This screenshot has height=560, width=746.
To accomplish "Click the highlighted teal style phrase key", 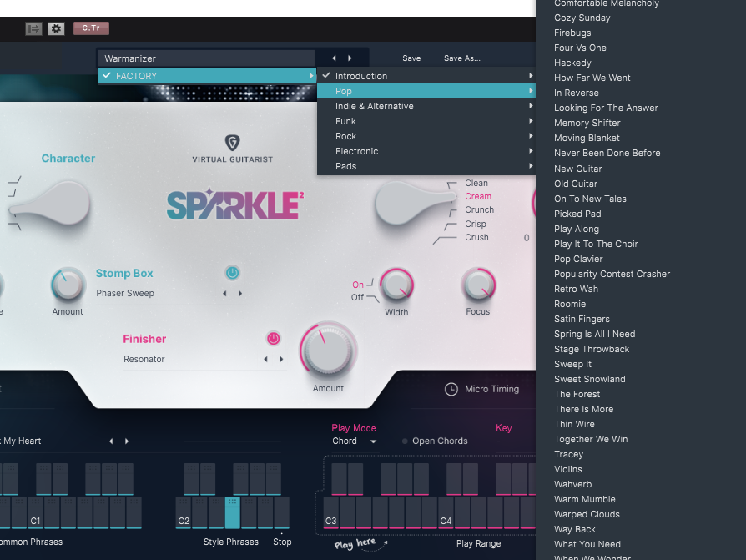I will tap(233, 513).
